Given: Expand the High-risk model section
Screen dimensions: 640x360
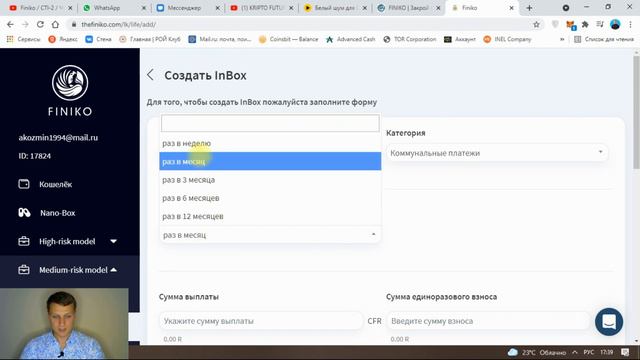Looking at the screenshot, I should [67, 241].
